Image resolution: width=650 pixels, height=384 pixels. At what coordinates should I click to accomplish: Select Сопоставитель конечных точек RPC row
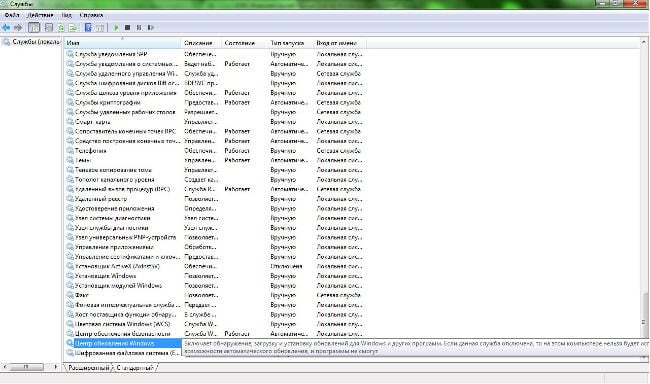[215, 131]
